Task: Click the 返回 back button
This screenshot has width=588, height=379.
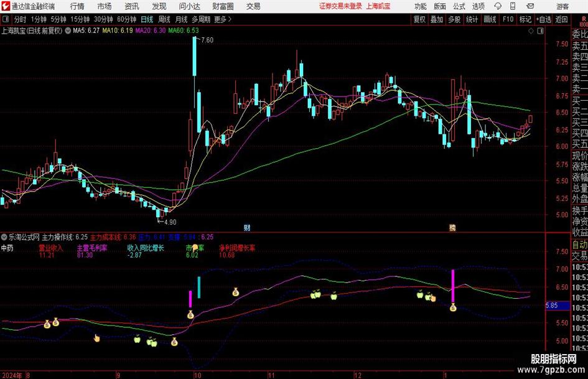Action: click(x=561, y=19)
